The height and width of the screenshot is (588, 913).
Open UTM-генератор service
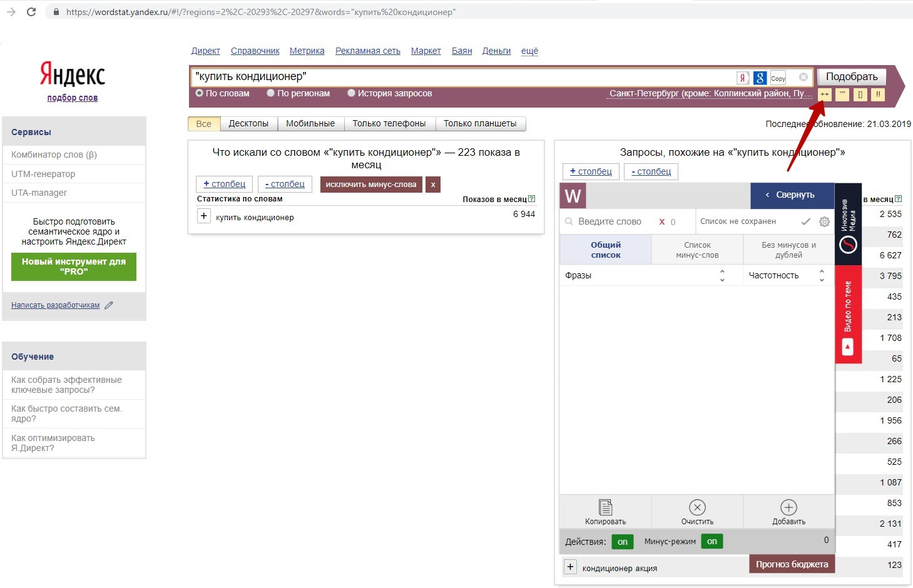point(43,174)
